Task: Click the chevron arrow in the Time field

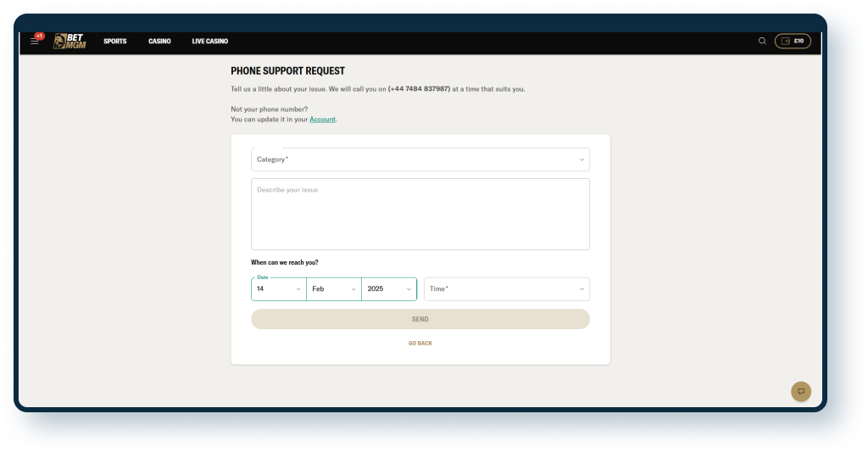Action: click(x=581, y=289)
